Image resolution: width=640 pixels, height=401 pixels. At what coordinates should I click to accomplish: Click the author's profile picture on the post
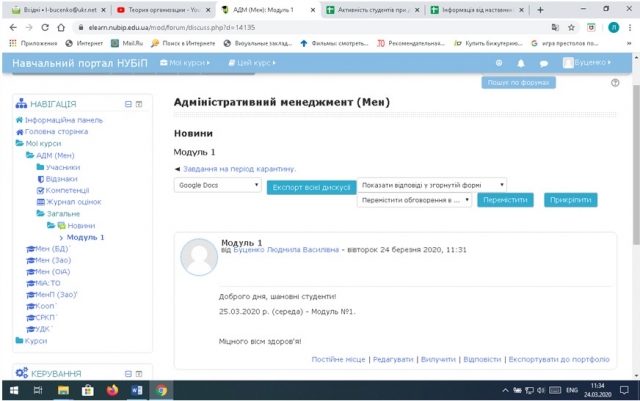(199, 257)
